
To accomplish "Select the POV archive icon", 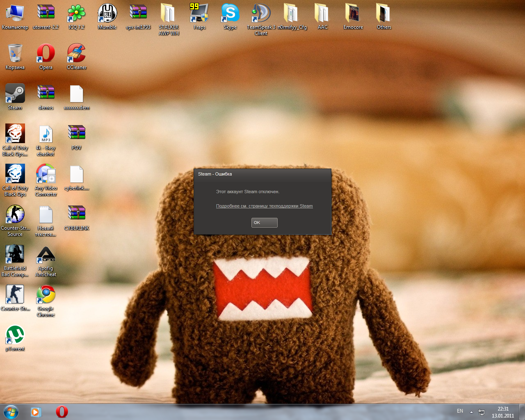I will click(x=77, y=137).
